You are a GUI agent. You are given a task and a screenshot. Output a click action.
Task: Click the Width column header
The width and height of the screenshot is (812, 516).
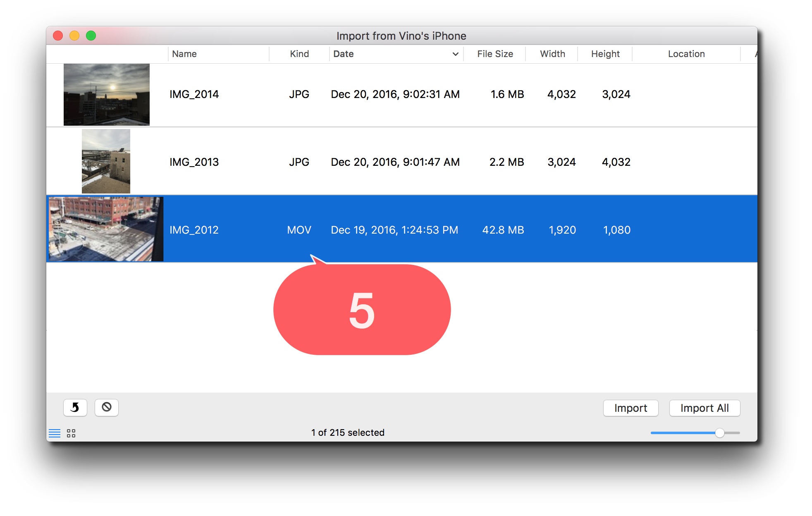click(x=552, y=54)
